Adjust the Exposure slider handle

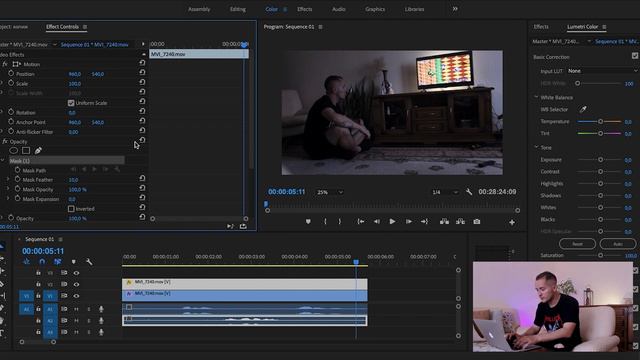600,160
